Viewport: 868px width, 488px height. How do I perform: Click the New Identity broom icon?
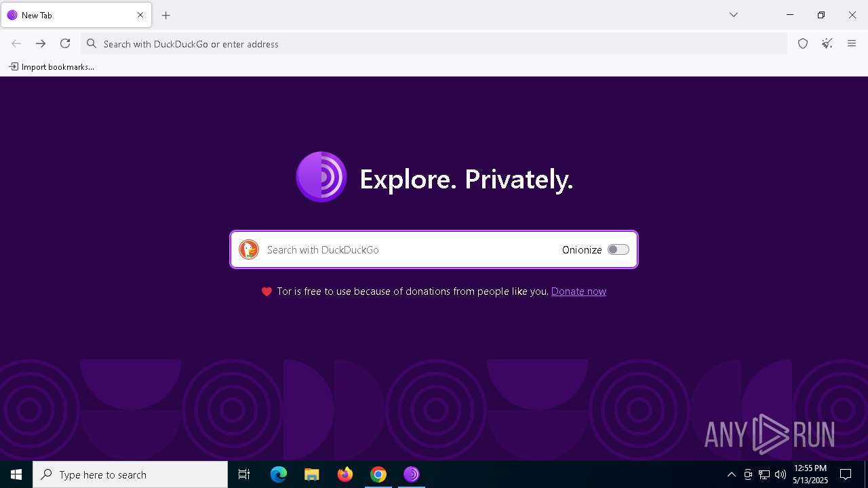827,43
